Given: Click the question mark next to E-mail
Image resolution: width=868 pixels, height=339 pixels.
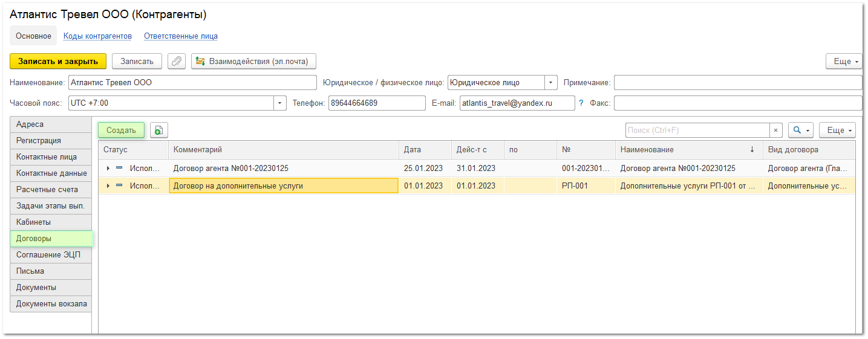Looking at the screenshot, I should click(x=581, y=103).
